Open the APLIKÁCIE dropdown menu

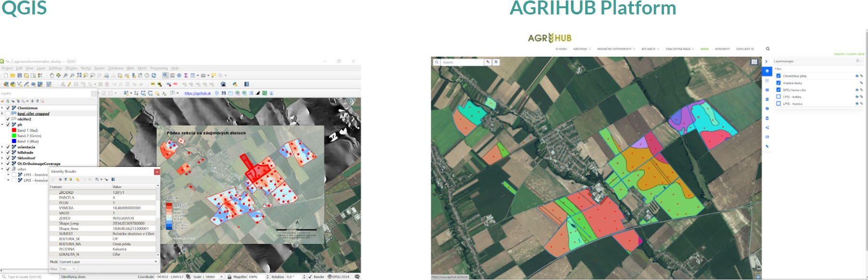click(650, 49)
